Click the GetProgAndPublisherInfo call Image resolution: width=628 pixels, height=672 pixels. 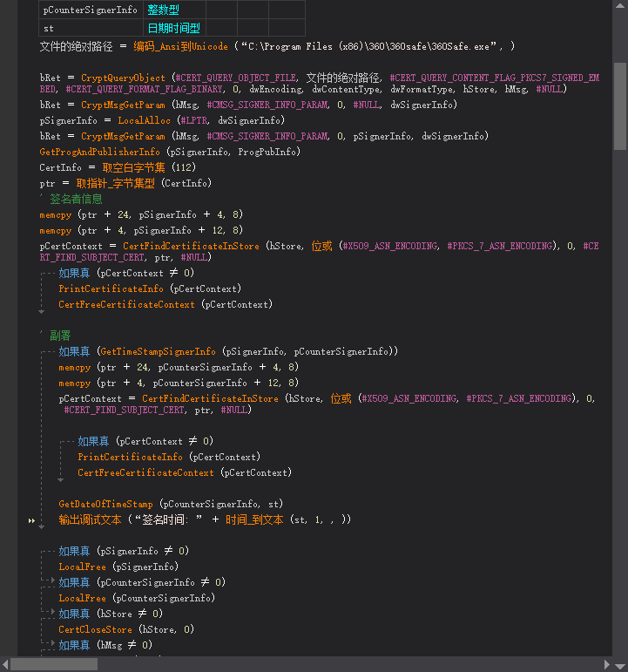pos(99,152)
